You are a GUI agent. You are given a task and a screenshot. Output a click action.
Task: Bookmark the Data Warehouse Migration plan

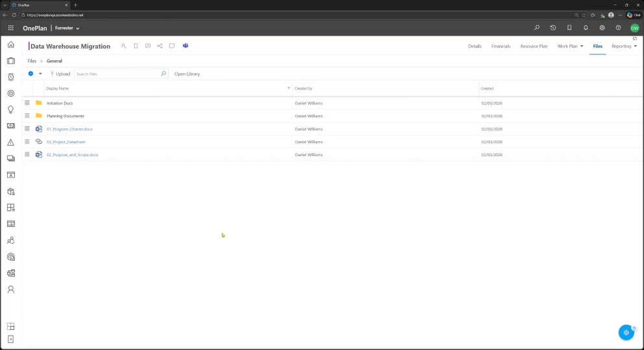(x=136, y=46)
